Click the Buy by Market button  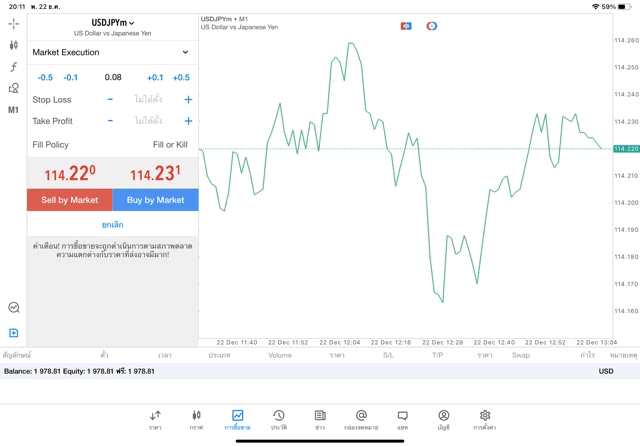pyautogui.click(x=156, y=200)
